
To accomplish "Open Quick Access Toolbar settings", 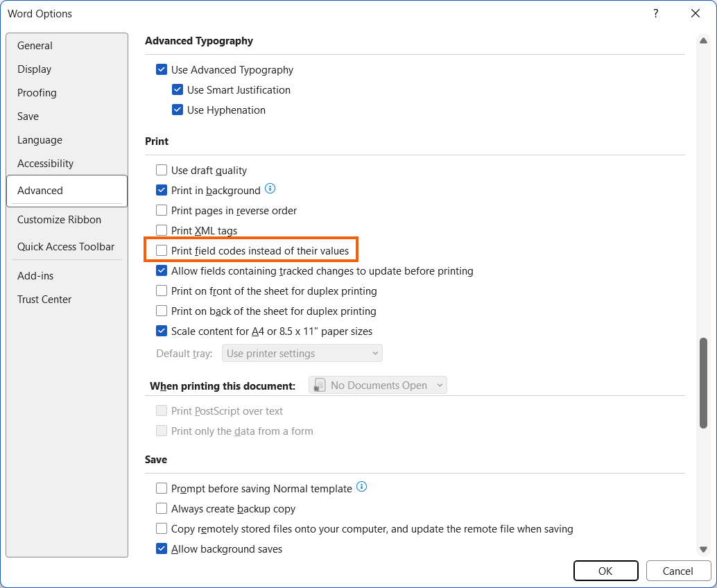I will pyautogui.click(x=66, y=246).
